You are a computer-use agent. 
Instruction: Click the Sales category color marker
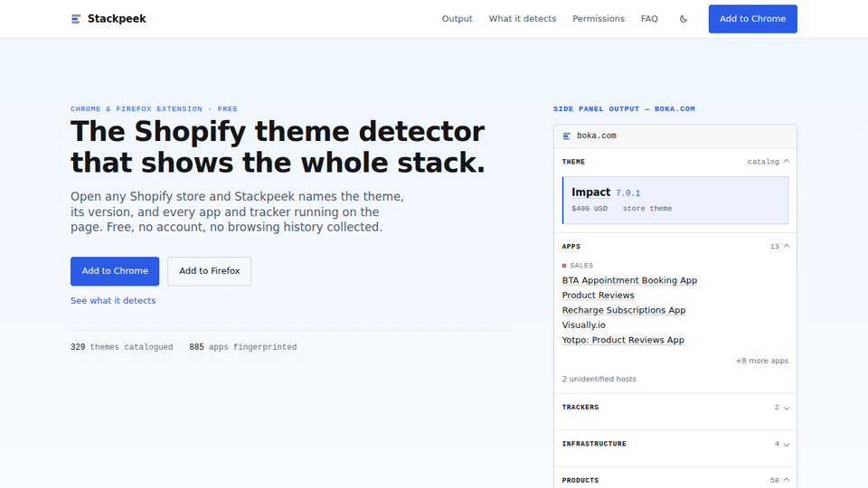click(x=564, y=266)
